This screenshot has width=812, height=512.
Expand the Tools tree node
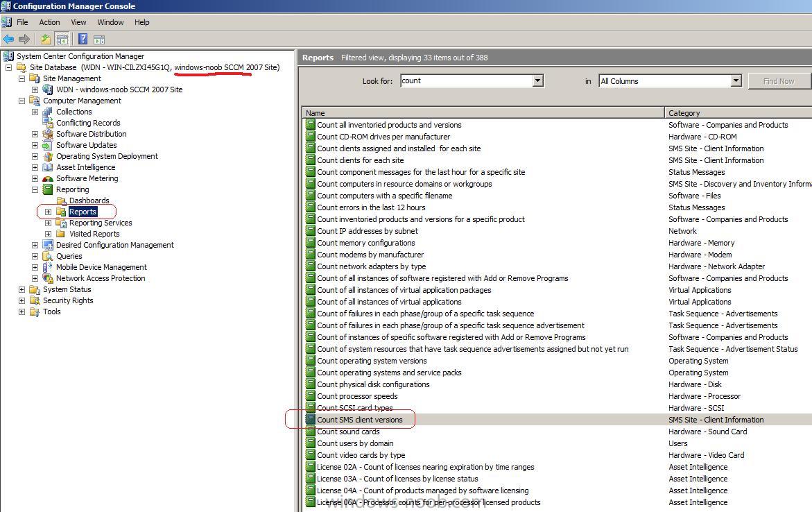point(21,312)
